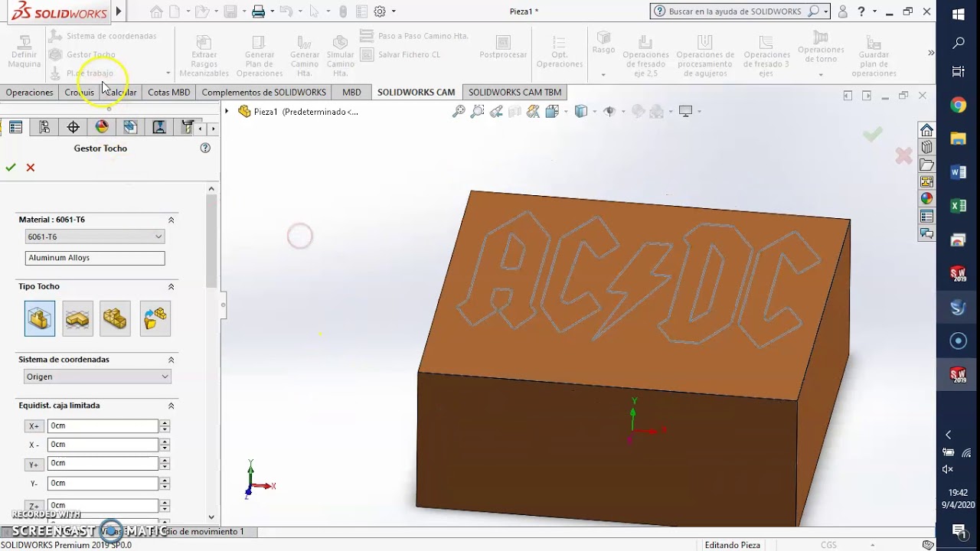Open the 6061-T6 material dropdown
Viewport: 980px width, 551px height.
pyautogui.click(x=95, y=236)
